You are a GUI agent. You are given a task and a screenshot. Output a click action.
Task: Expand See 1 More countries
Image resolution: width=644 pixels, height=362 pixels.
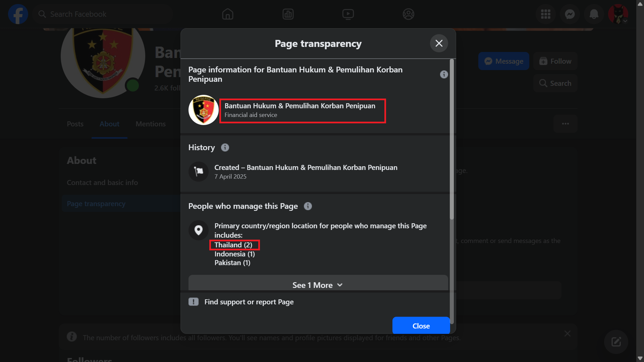318,284
